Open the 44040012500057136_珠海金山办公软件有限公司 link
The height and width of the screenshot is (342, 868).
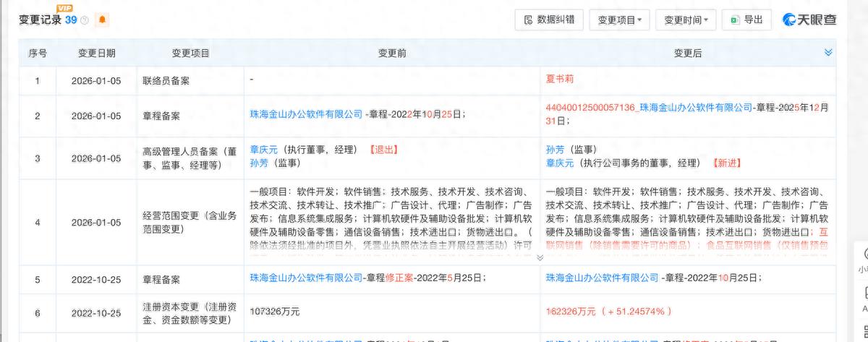(x=649, y=108)
